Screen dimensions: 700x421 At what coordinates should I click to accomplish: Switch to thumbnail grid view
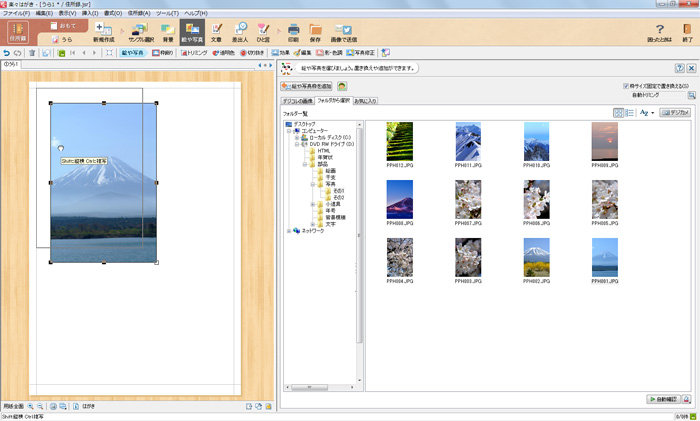pyautogui.click(x=618, y=113)
